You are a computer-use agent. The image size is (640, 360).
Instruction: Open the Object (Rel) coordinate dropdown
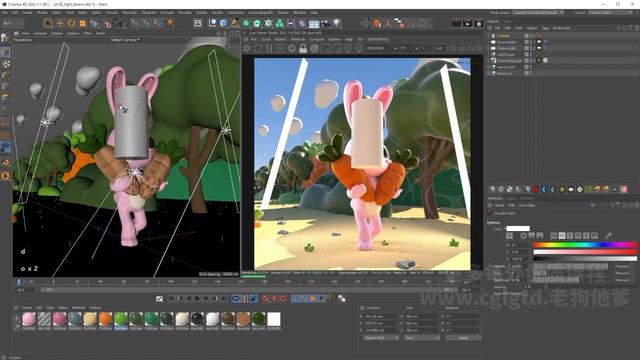[x=381, y=338]
